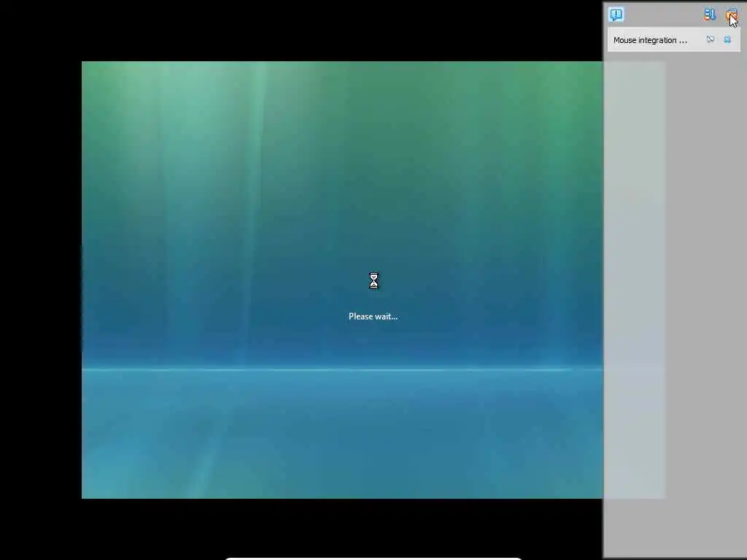Click the blue-and-orange icon beside the notification-clearing icon
This screenshot has height=560, width=747.
pyautogui.click(x=709, y=15)
